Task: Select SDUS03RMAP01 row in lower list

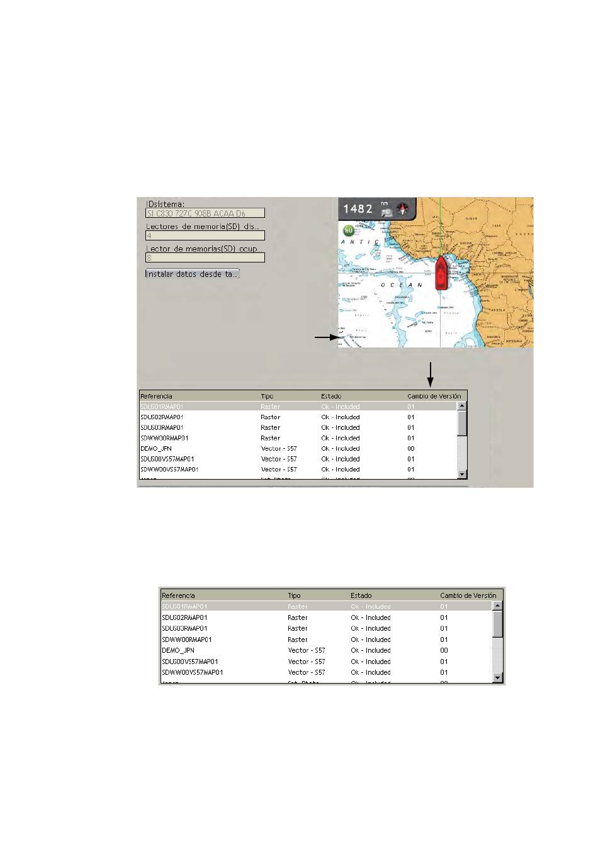Action: (x=326, y=628)
